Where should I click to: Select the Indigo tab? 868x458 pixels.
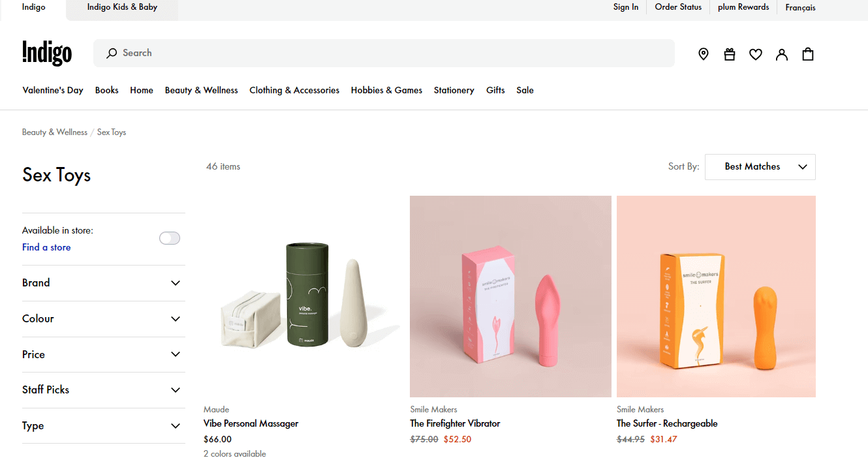pyautogui.click(x=33, y=8)
